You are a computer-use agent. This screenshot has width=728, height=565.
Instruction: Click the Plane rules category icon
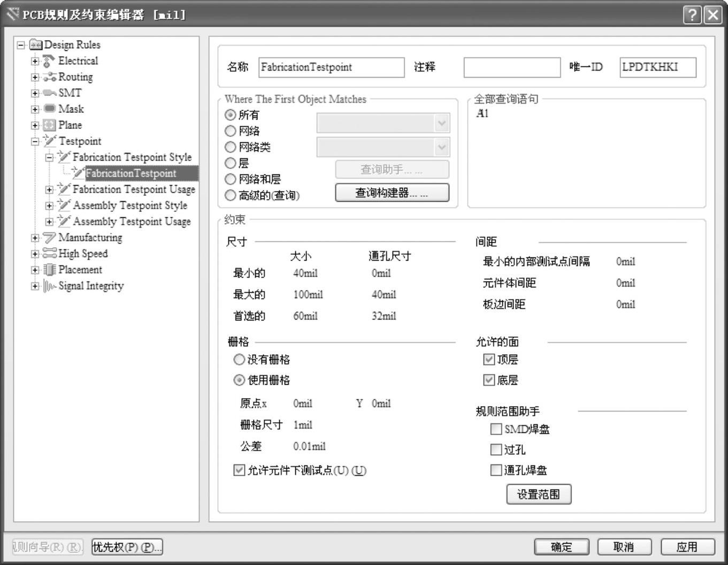coord(49,125)
